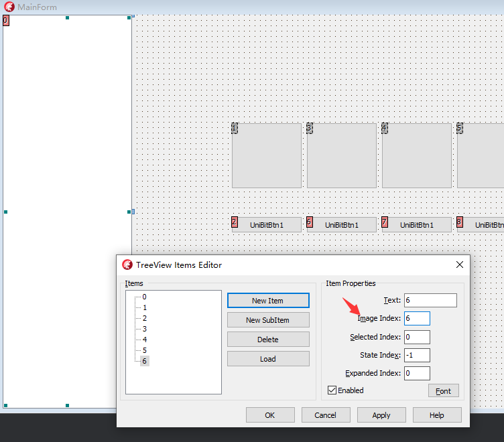Toggle the Enabled checkbox
Image resolution: width=504 pixels, height=442 pixels.
point(332,390)
